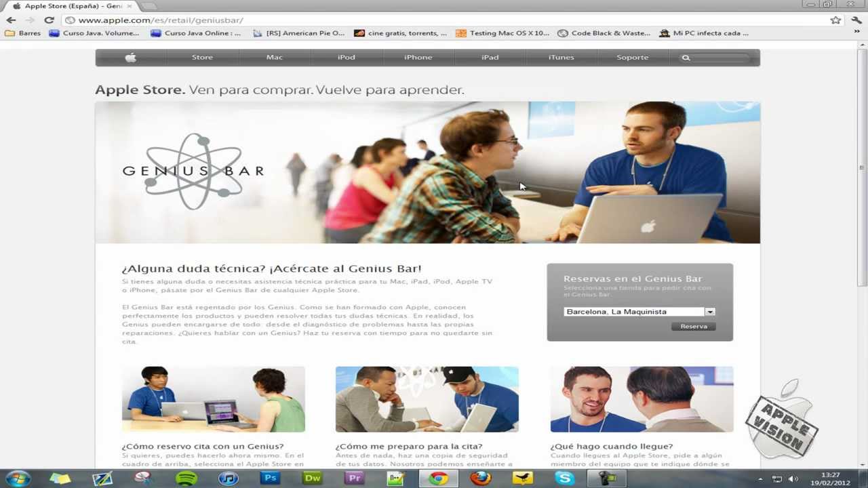This screenshot has width=868, height=488.
Task: Go to the iPhone section
Action: (418, 58)
